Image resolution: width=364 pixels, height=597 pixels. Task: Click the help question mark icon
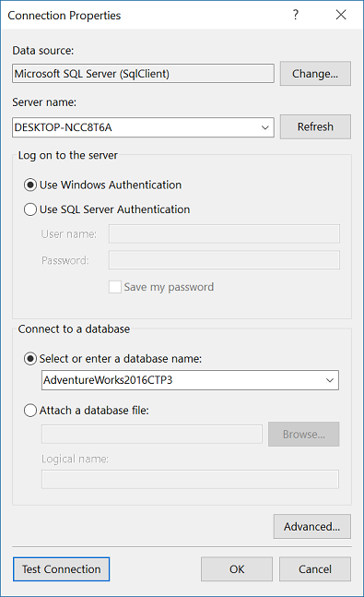tap(296, 15)
